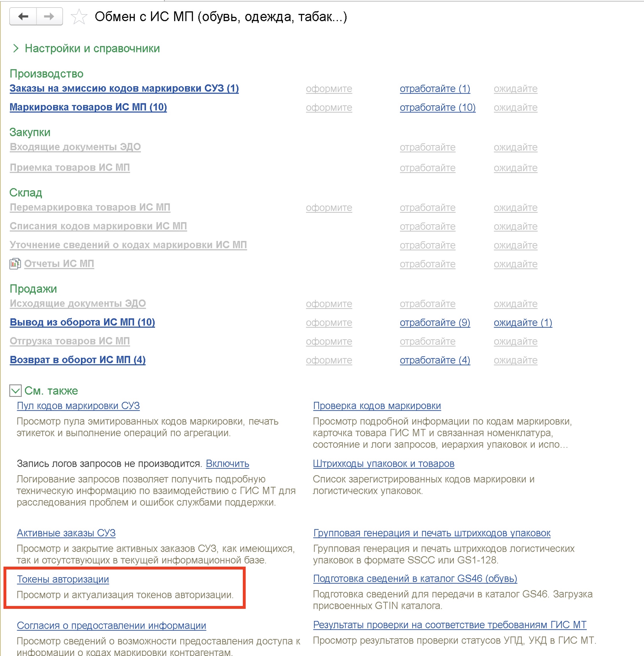The height and width of the screenshot is (656, 644).
Task: Open Возврат в оборот ИС МП (4)
Action: click(78, 360)
